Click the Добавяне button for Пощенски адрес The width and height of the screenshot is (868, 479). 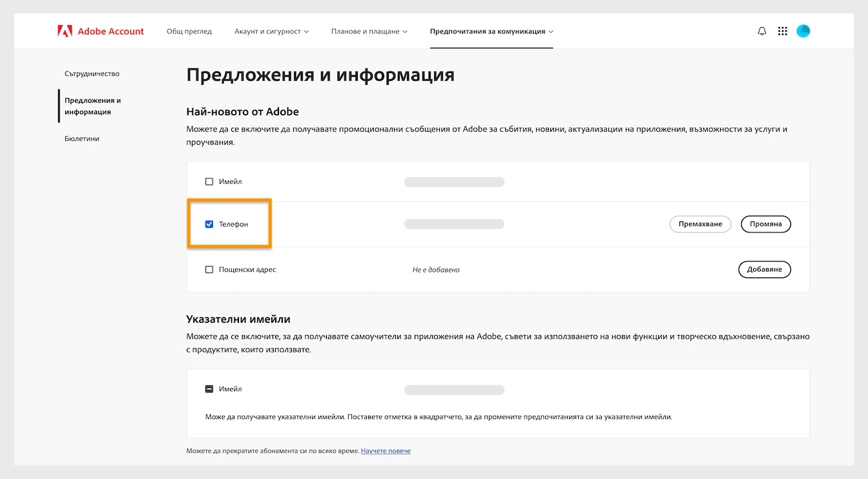[764, 269]
